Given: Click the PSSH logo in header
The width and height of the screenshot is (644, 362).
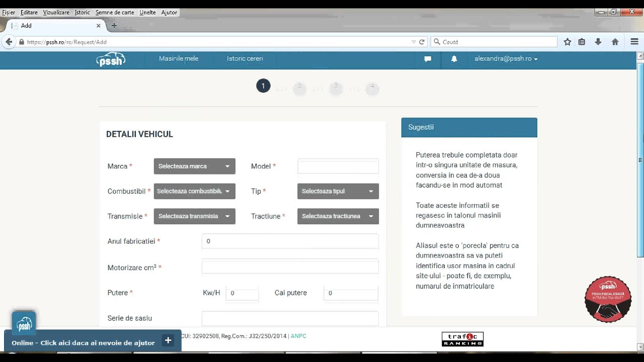Looking at the screenshot, I should (111, 59).
